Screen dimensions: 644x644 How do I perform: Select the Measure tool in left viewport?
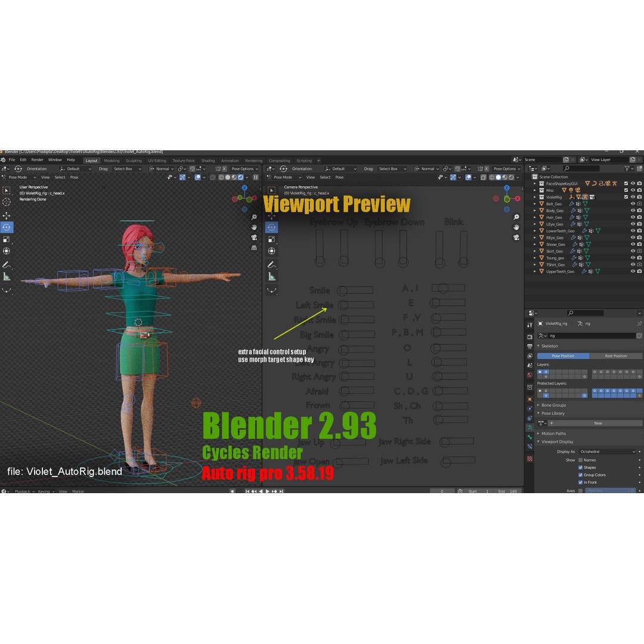click(7, 277)
